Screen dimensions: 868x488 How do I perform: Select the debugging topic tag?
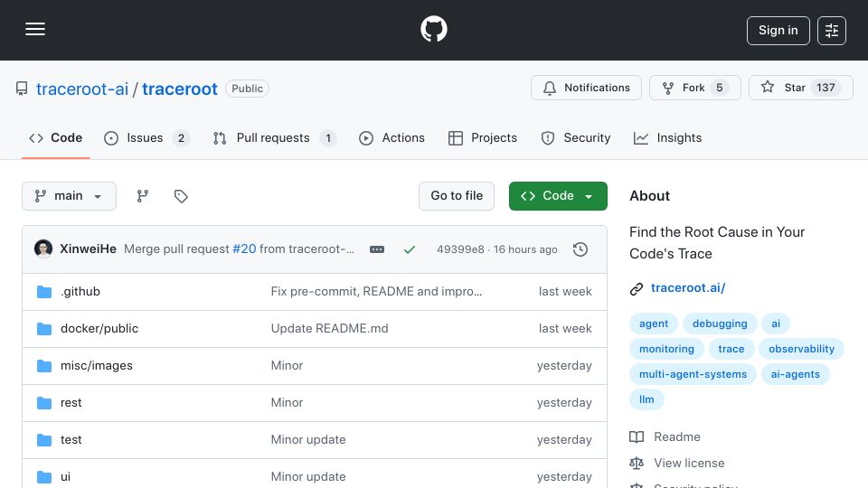720,324
